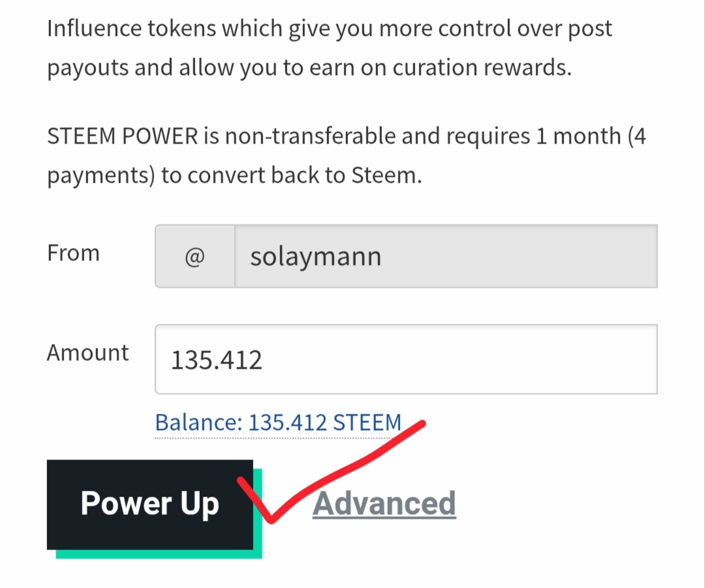The width and height of the screenshot is (705, 588).
Task: Click the From label
Action: [73, 253]
